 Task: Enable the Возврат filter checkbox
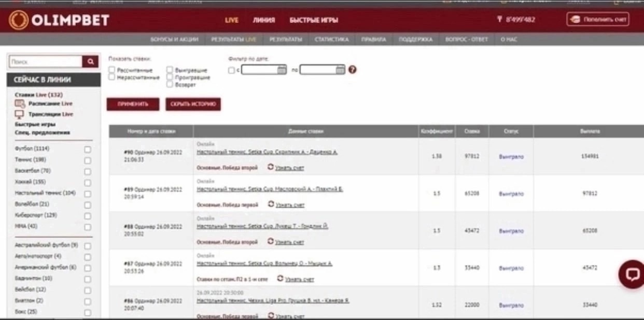170,84
